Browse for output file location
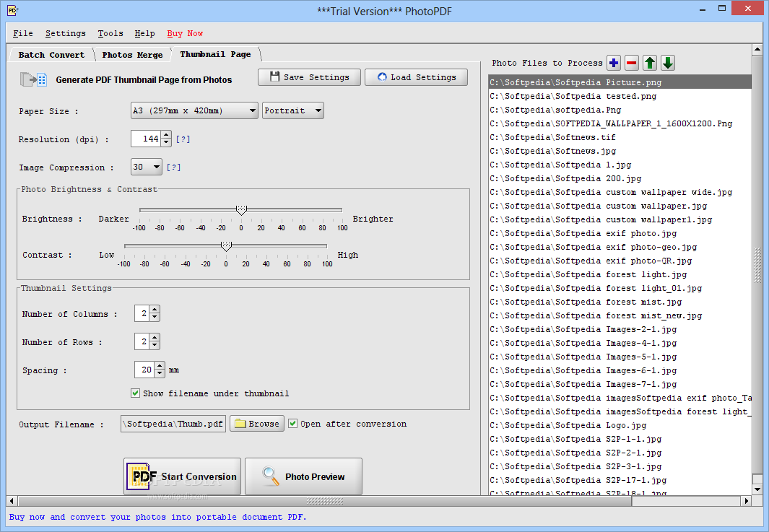 pyautogui.click(x=257, y=424)
